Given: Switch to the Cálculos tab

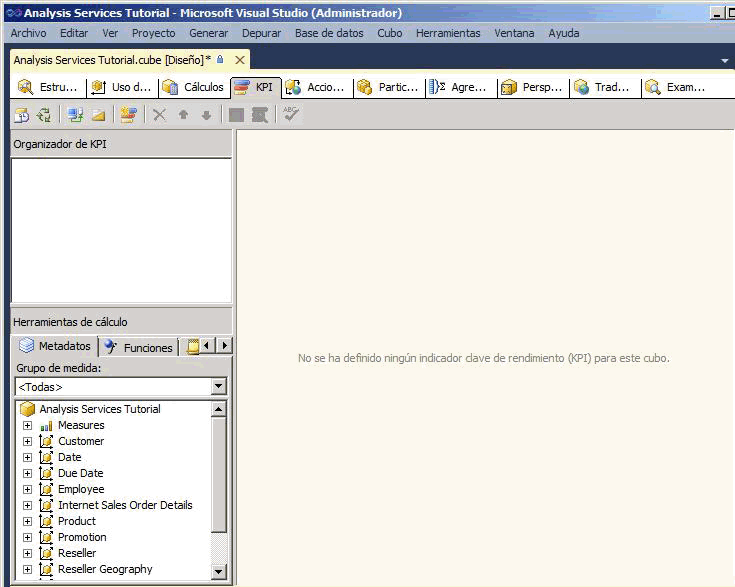Looking at the screenshot, I should point(194,87).
